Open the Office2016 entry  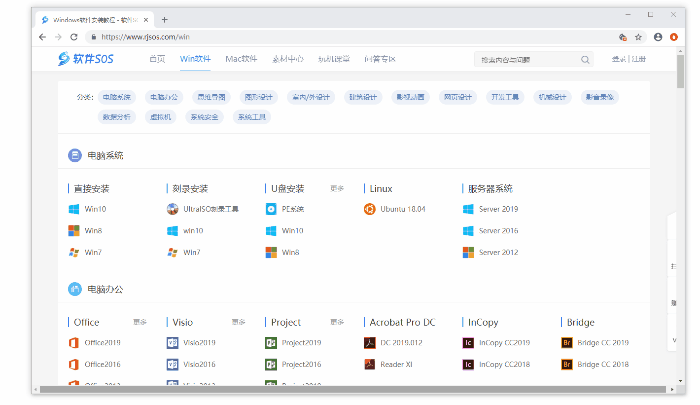tap(95, 364)
